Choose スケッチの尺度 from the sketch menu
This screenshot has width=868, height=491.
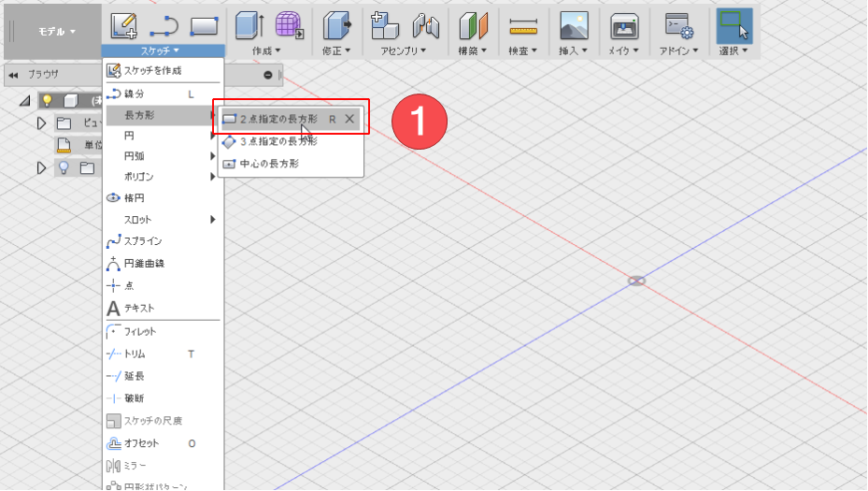164,421
